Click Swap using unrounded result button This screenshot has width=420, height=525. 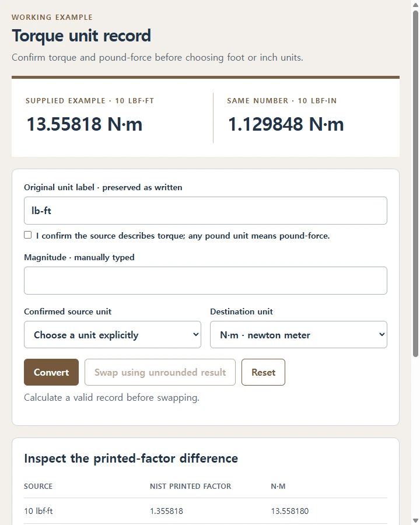pos(160,372)
